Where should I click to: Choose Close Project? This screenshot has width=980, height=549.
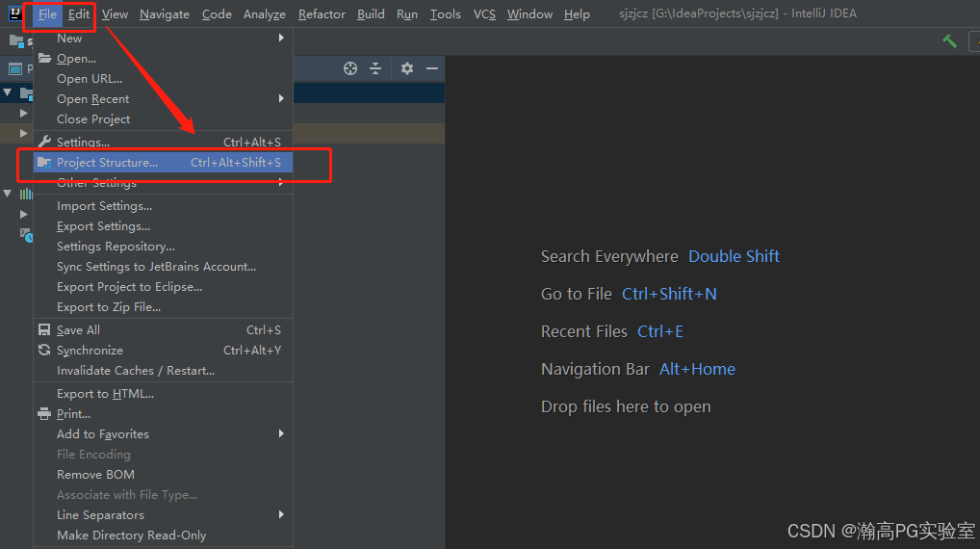click(163, 118)
